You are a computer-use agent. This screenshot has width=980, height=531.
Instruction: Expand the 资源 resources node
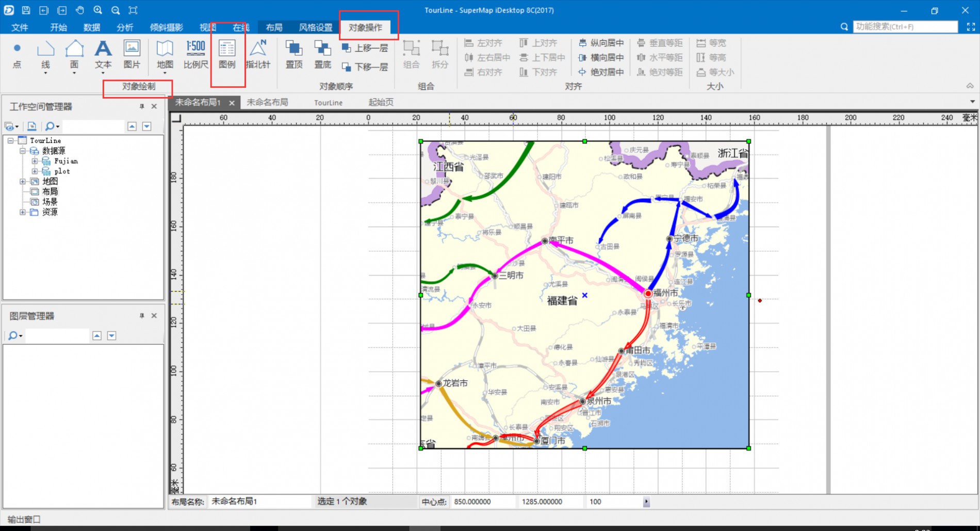(x=22, y=212)
